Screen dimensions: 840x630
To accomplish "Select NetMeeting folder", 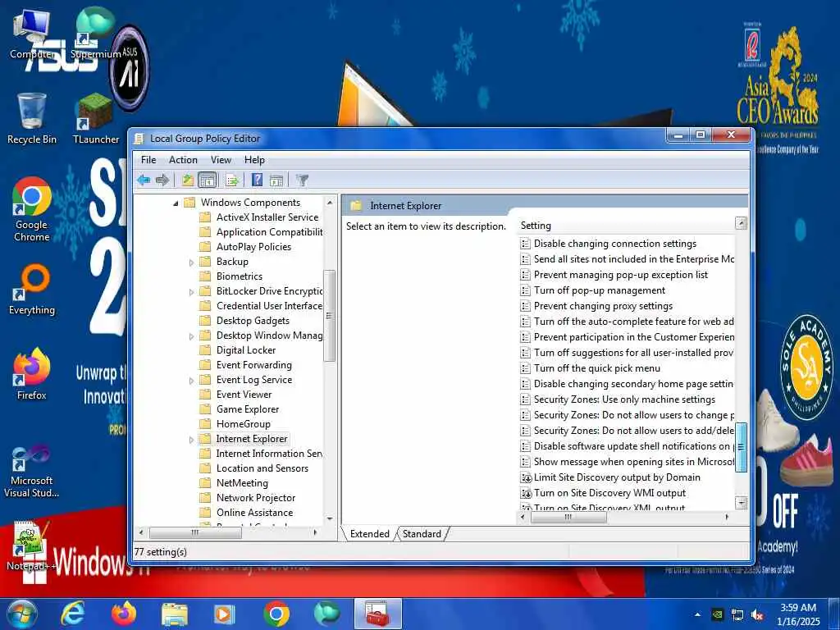I will point(242,482).
